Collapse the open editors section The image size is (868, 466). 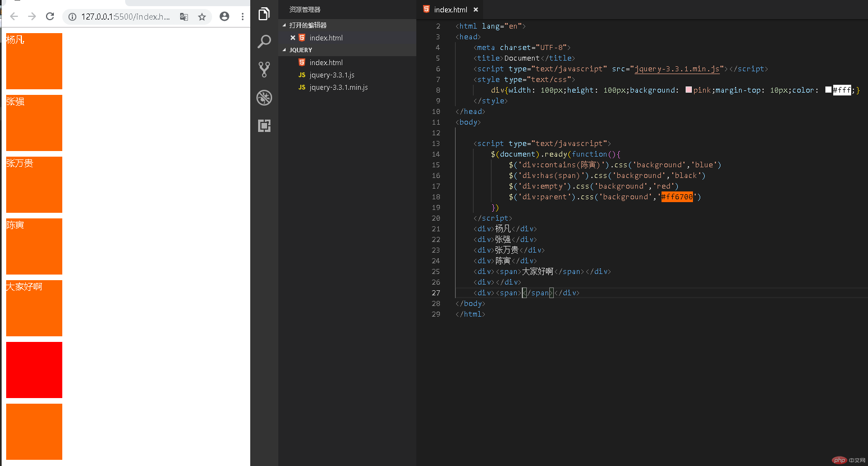point(347,25)
